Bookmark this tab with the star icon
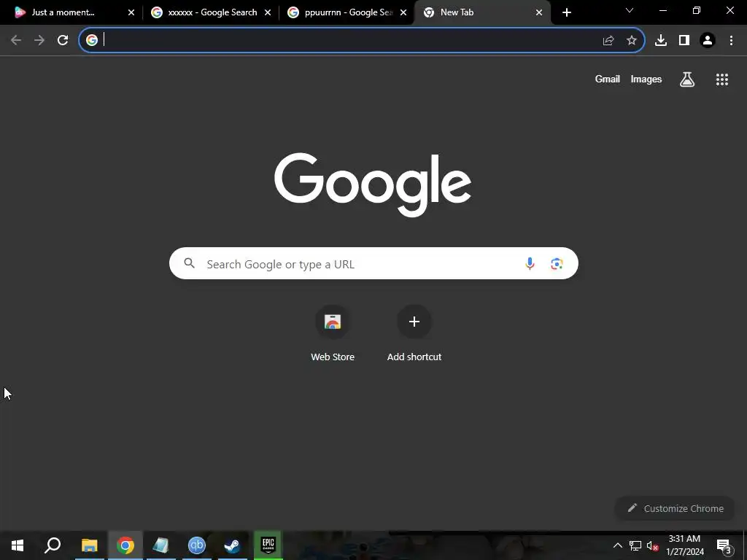Viewport: 747px width, 560px height. [632, 41]
